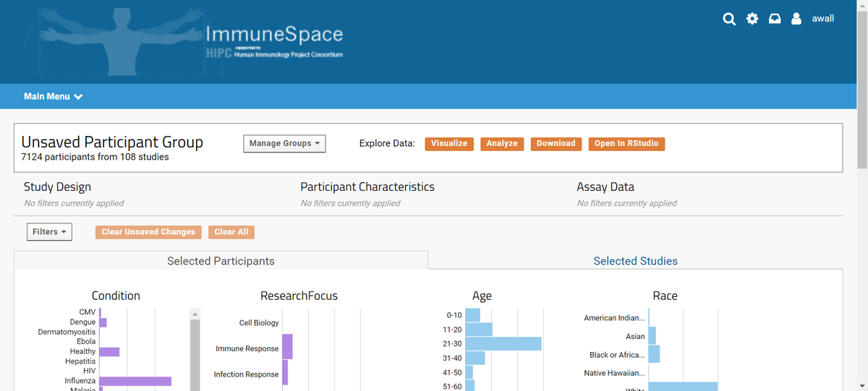Select the Asian race bar
Viewport: 868px width, 391px height.
(x=652, y=336)
